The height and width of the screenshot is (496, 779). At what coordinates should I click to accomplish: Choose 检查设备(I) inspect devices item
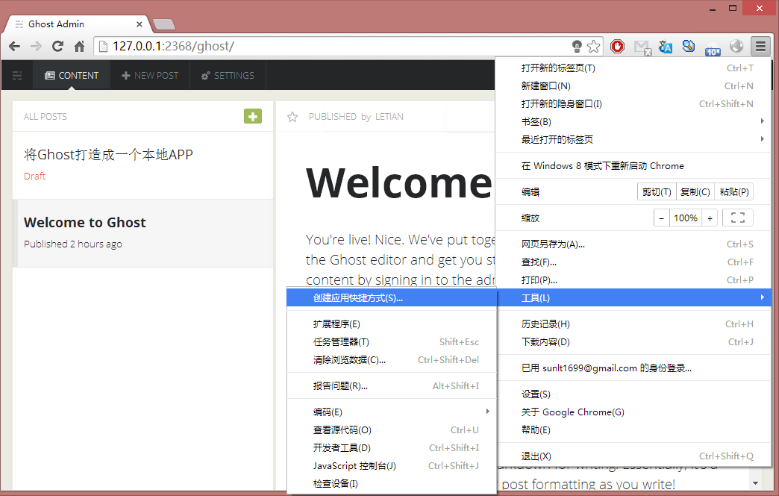click(x=391, y=484)
